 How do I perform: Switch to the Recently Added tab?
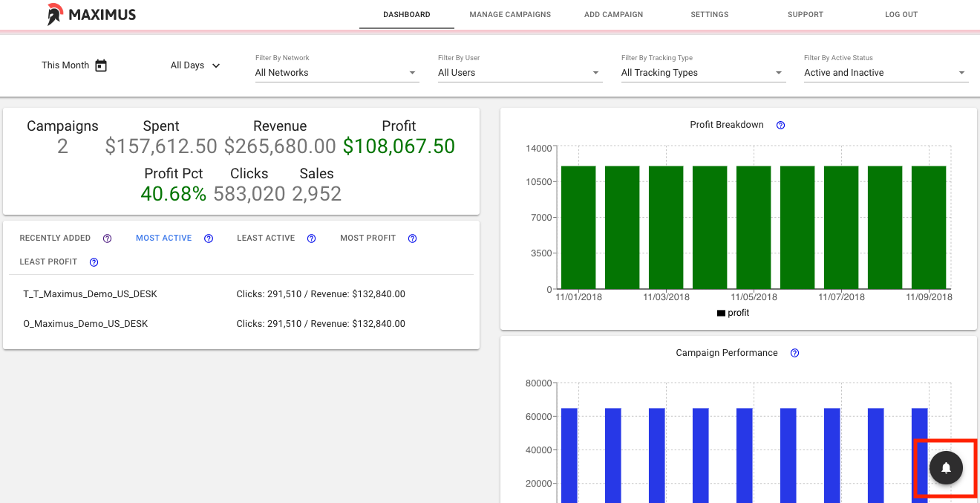pyautogui.click(x=55, y=238)
